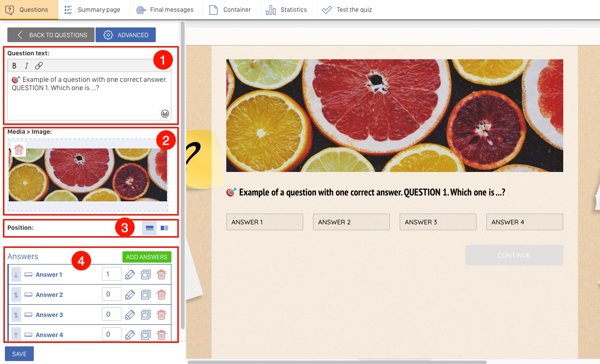Select the image-above-text position option
The width and height of the screenshot is (600, 364).
tap(149, 228)
